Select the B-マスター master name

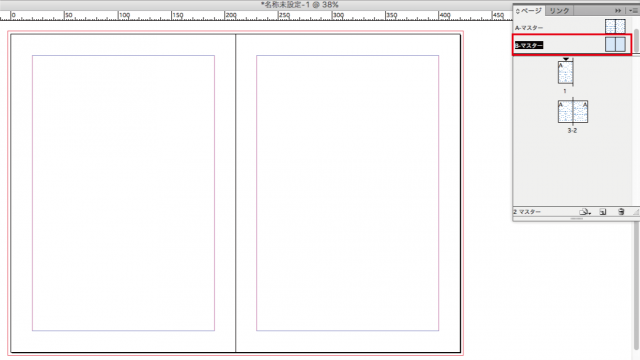tap(529, 45)
